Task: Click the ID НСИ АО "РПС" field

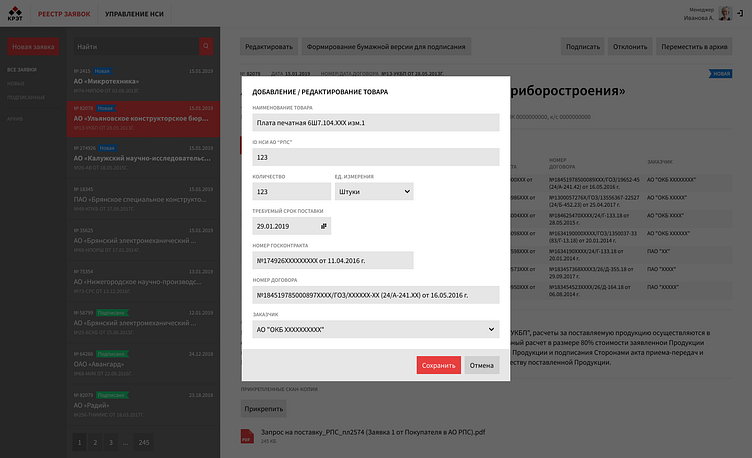Action: pyautogui.click(x=376, y=157)
